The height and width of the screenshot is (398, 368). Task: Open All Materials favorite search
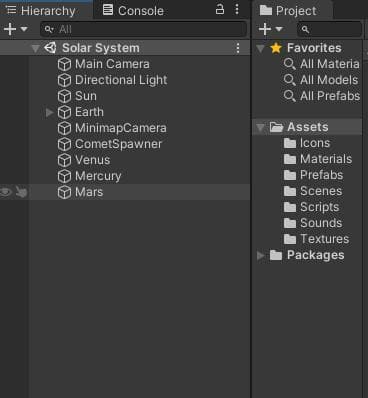pos(330,64)
